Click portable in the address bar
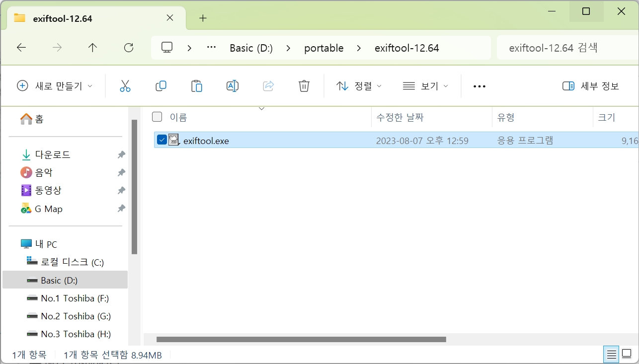This screenshot has height=364, width=639. (x=324, y=48)
